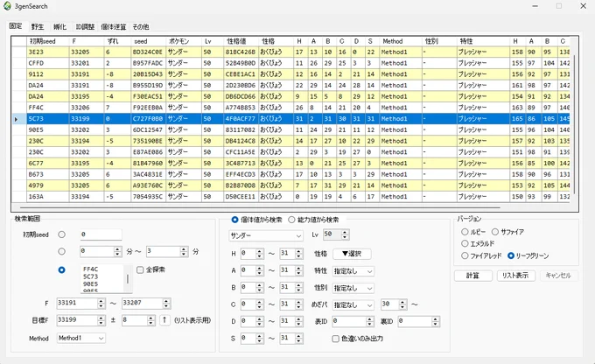Viewport: 595px width, 364px height.
Task: Click the めざパ power stepper showing 30
Action: point(394,304)
